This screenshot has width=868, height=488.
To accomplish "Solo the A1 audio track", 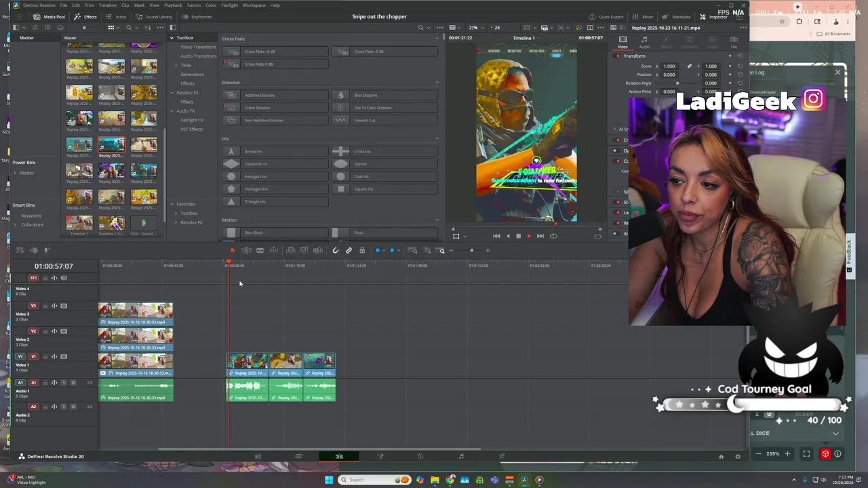I will (x=64, y=383).
